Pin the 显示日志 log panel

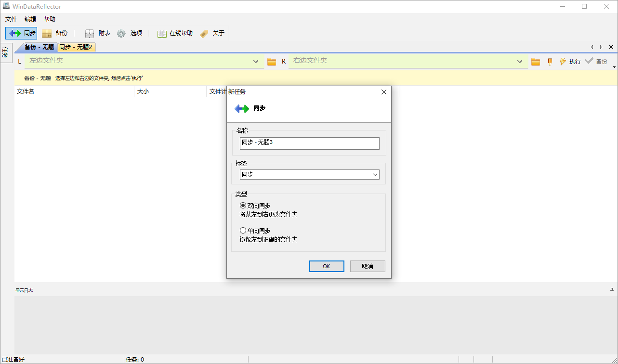(x=612, y=290)
